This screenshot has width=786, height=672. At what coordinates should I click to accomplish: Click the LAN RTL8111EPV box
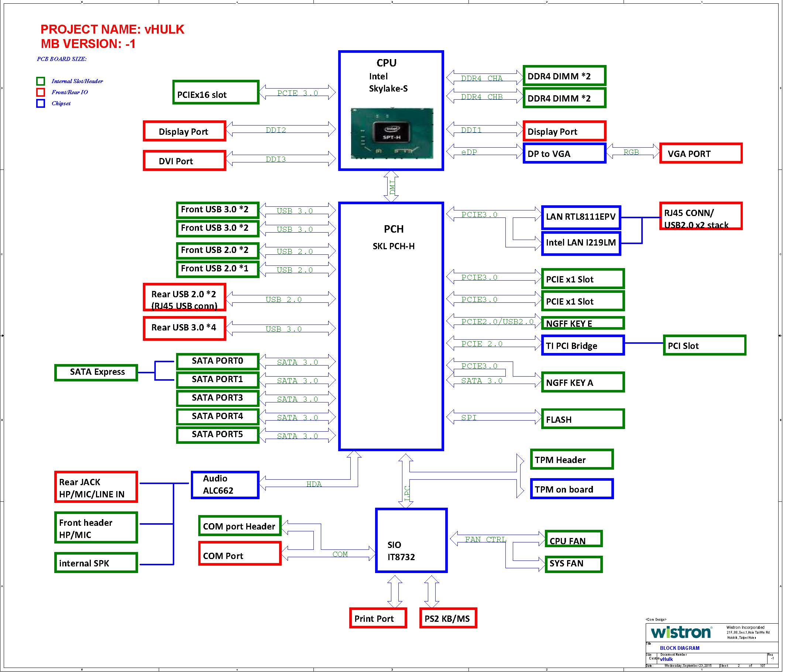click(x=581, y=217)
